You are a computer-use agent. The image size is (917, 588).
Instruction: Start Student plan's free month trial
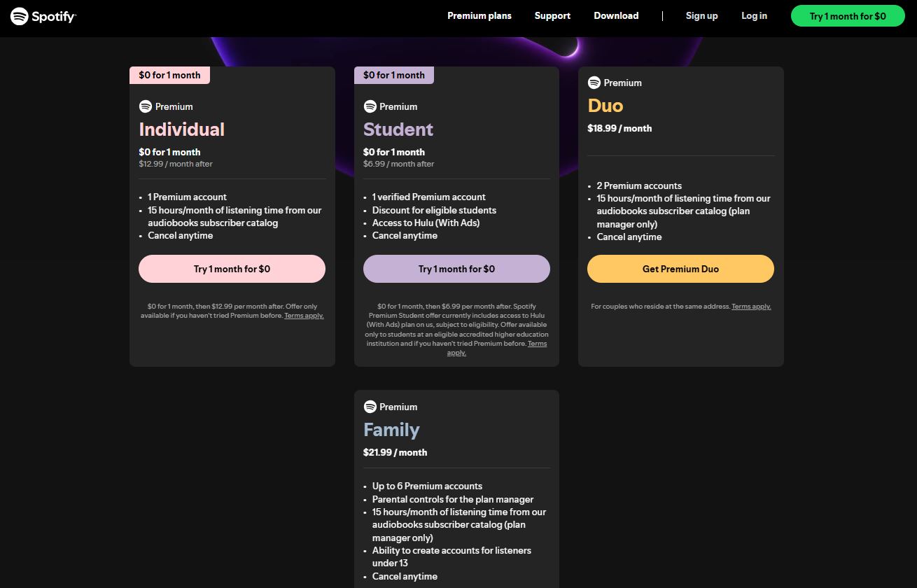[x=456, y=269]
